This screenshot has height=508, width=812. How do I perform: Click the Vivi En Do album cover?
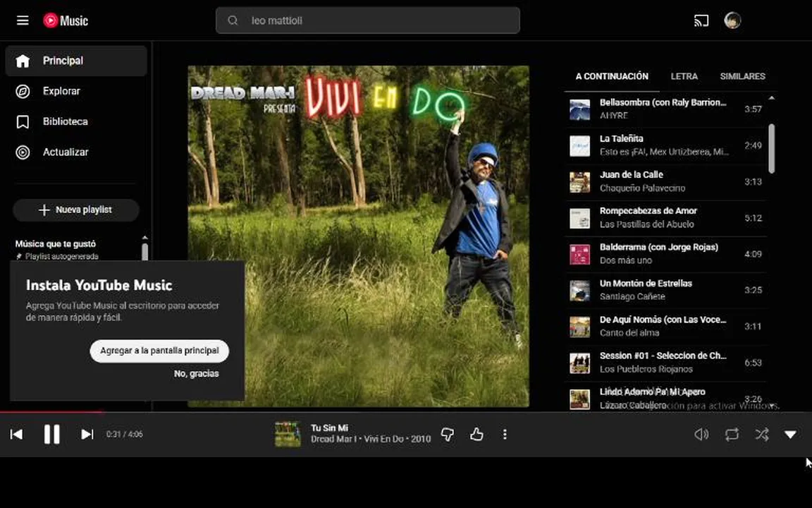coord(358,236)
